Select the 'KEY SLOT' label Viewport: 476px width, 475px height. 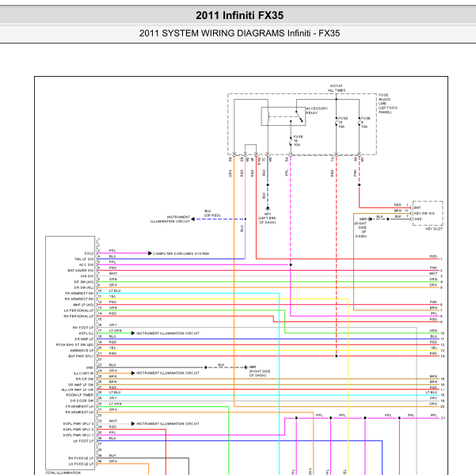(434, 229)
